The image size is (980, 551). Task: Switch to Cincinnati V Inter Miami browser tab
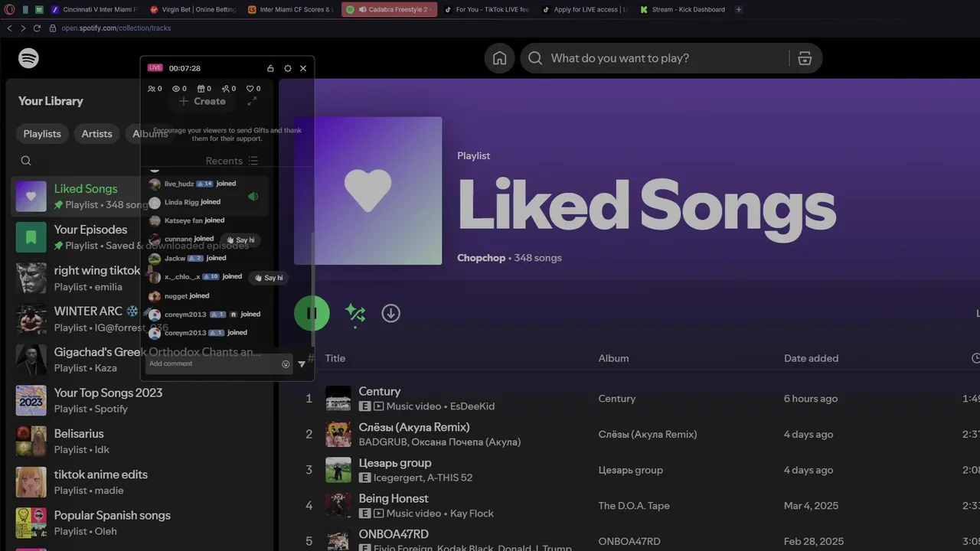point(93,9)
